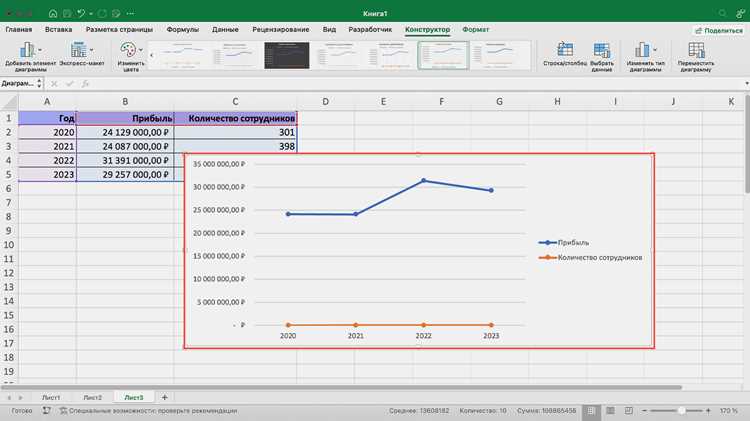Click the horizontal scrollbar
750x421 pixels.
[x=342, y=388]
